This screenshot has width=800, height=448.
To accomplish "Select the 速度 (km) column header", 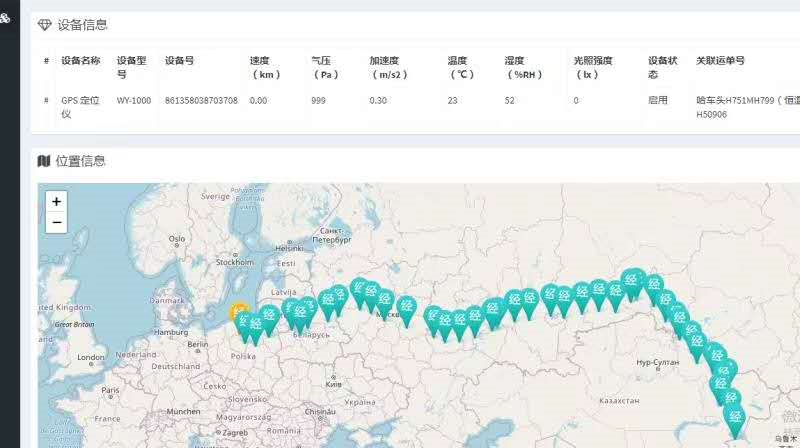I will [265, 67].
